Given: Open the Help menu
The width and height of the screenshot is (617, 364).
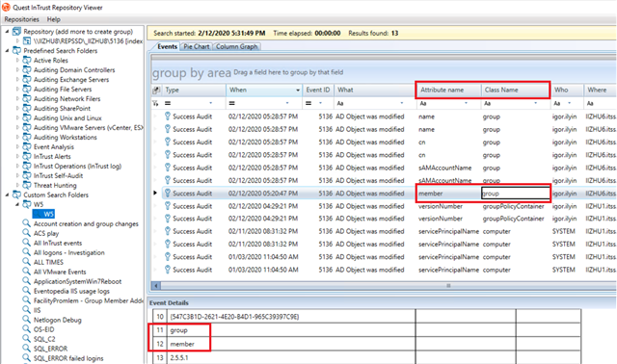Looking at the screenshot, I should click(x=54, y=19).
